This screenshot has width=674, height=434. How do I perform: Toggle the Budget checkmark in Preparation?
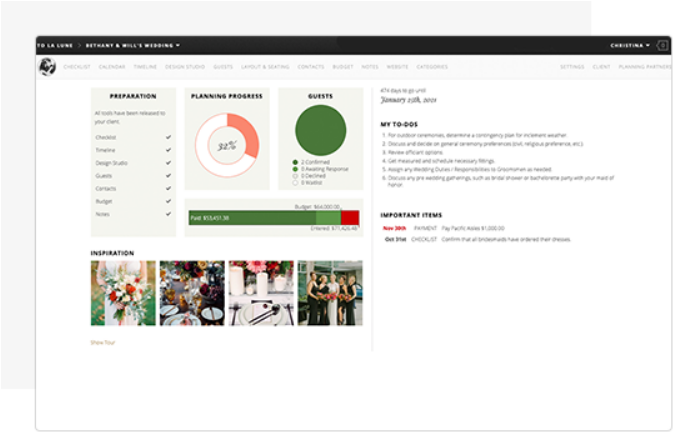tap(168, 201)
